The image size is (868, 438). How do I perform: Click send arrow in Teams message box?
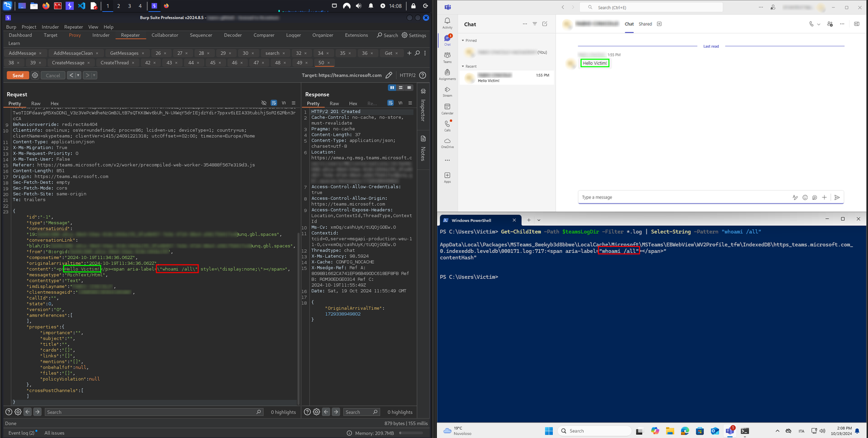coord(837,198)
